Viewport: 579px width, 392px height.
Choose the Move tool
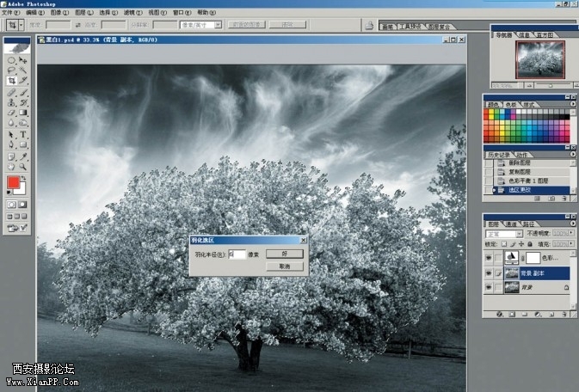point(23,61)
